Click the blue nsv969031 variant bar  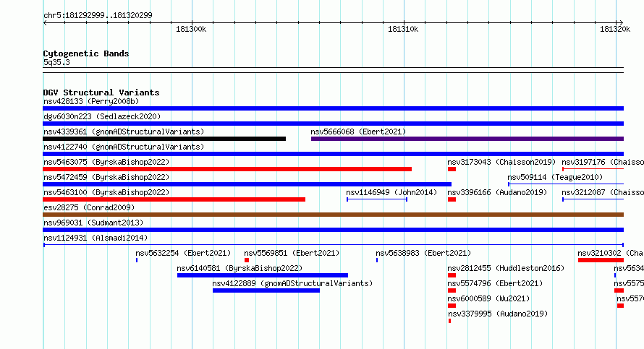pos(333,230)
